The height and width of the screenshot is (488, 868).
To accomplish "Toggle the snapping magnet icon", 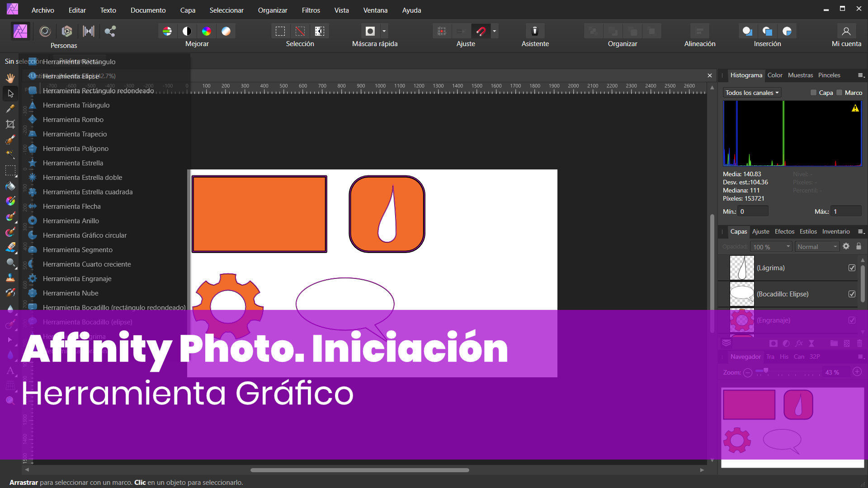I will pos(481,31).
